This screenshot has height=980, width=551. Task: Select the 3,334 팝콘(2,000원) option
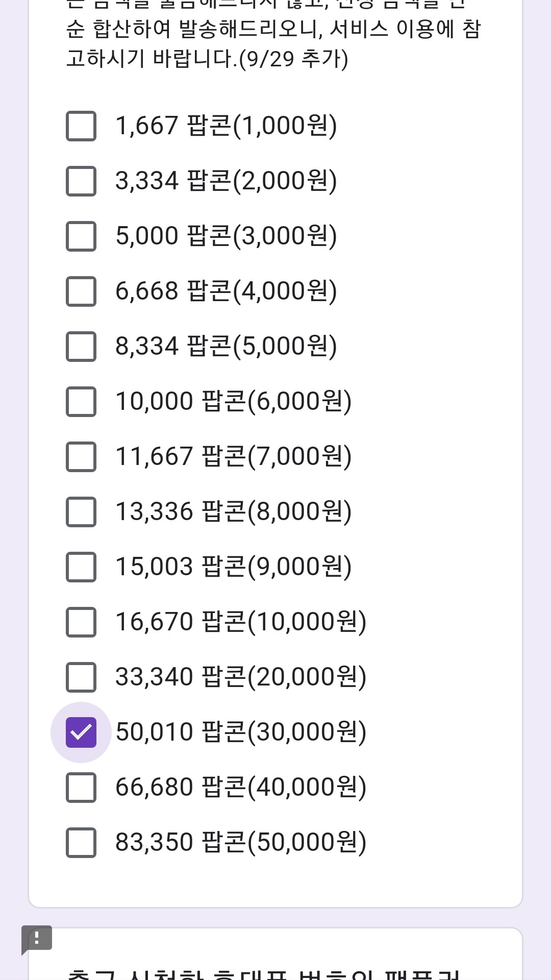point(81,181)
